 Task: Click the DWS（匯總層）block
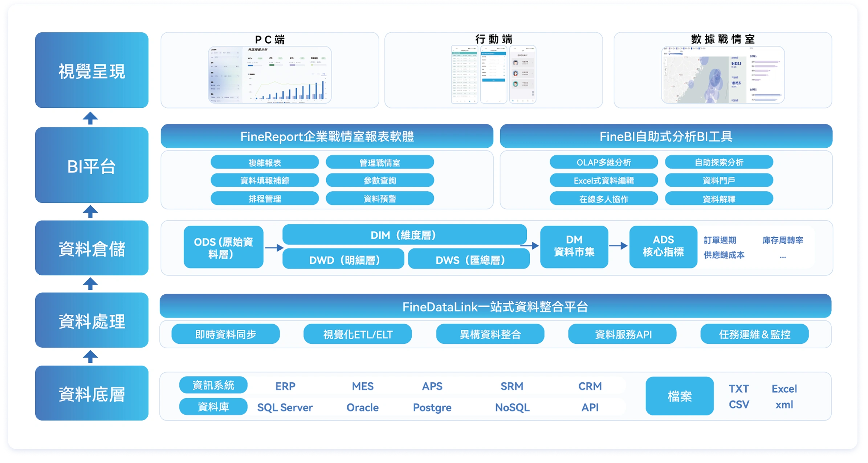tap(469, 259)
